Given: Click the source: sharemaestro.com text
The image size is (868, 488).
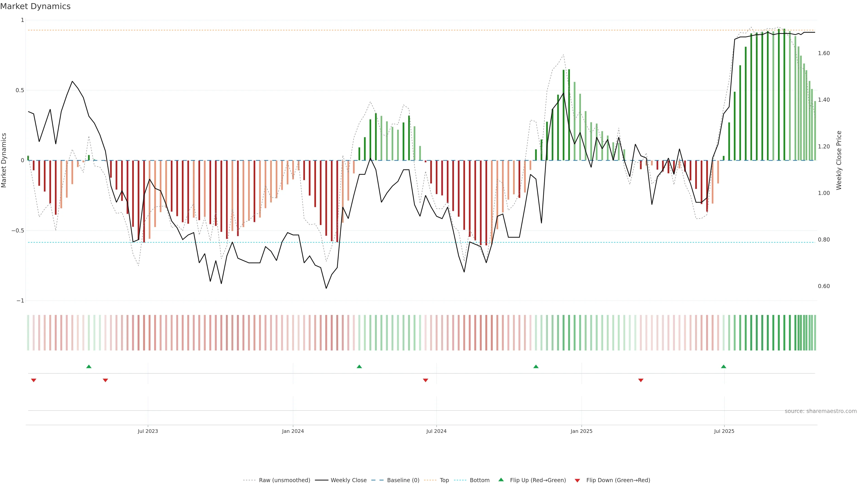Looking at the screenshot, I should [x=821, y=411].
